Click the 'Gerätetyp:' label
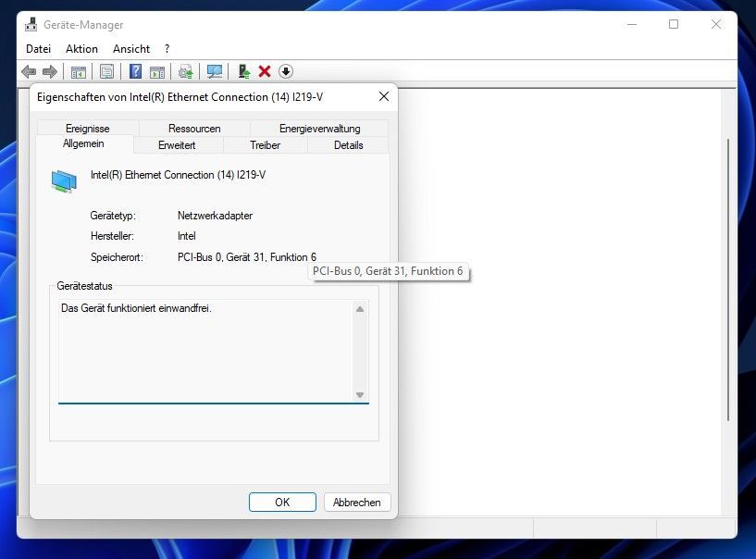The width and height of the screenshot is (756, 559). (x=113, y=216)
